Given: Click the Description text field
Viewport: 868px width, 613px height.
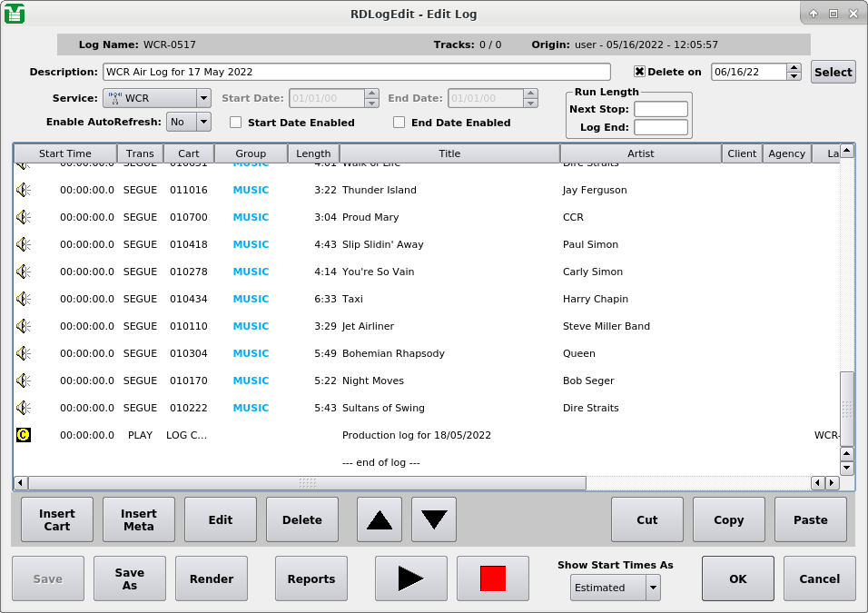Looking at the screenshot, I should tap(356, 72).
